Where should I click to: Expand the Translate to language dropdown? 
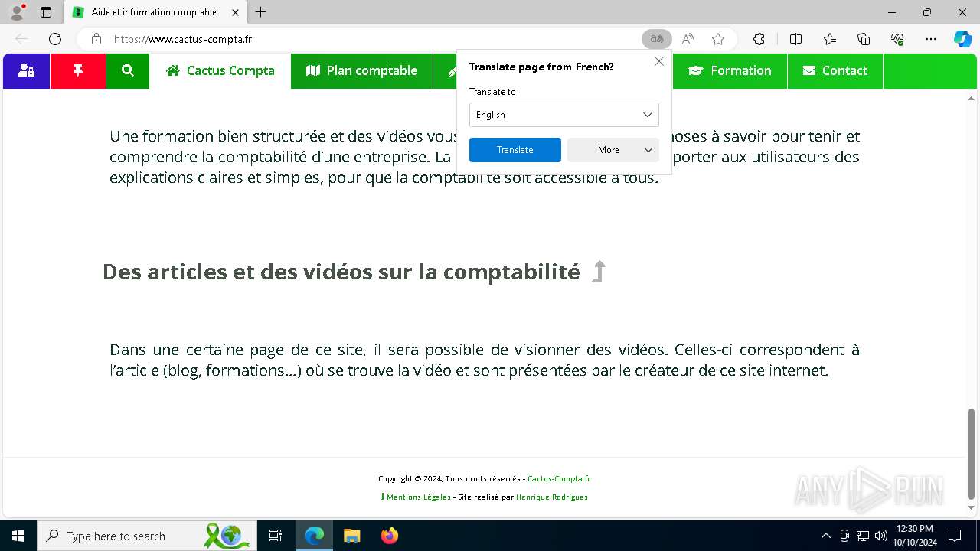pos(564,115)
